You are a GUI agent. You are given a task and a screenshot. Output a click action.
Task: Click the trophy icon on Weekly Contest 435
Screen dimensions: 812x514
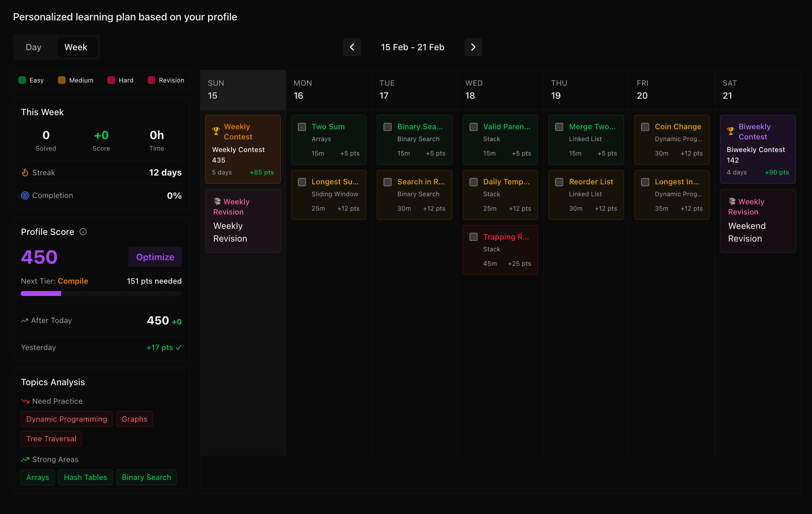(216, 131)
